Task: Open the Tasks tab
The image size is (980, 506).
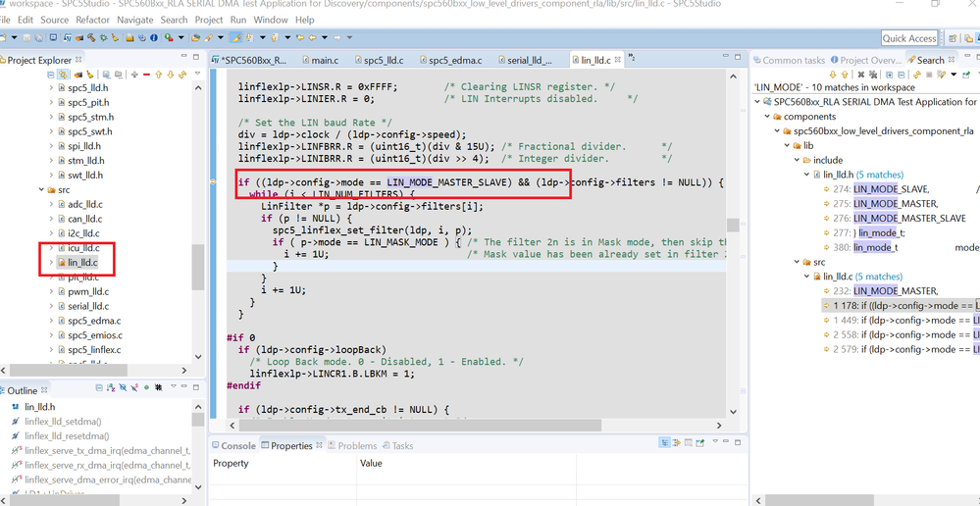Action: (397, 445)
